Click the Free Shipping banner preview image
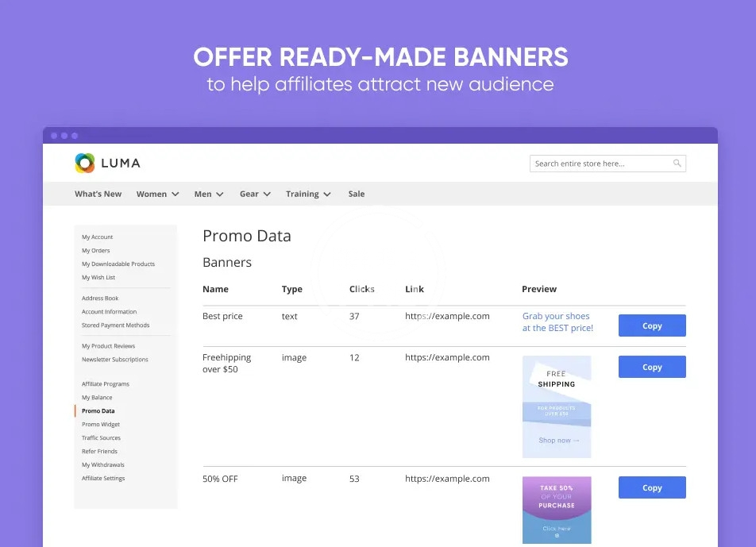 point(557,406)
